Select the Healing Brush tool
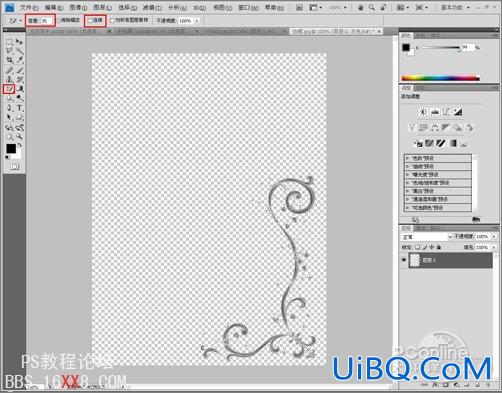Viewport: 502px width, 393px height. coord(9,70)
